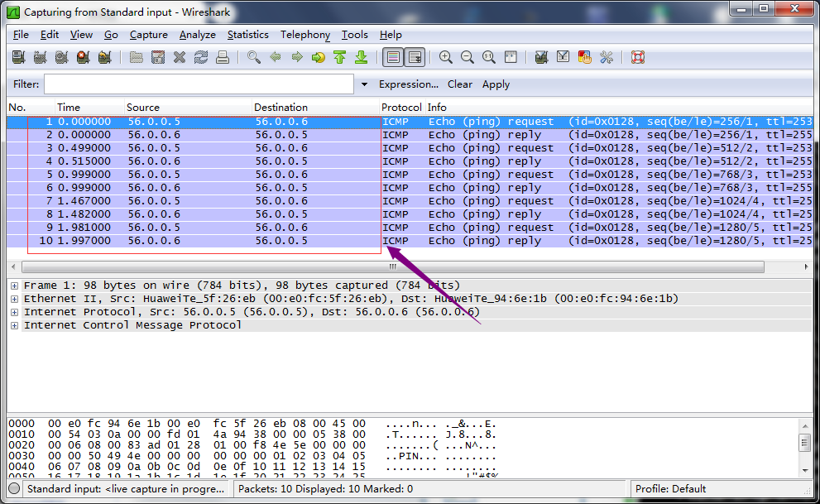The height and width of the screenshot is (504, 820).
Task: Clear the display filter
Action: 460,84
